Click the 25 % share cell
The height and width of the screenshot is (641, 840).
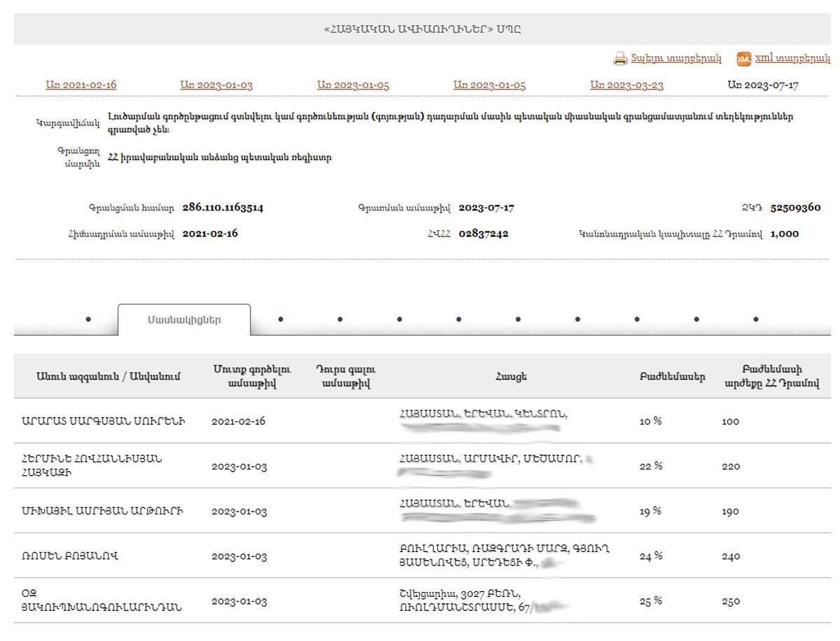click(x=651, y=601)
